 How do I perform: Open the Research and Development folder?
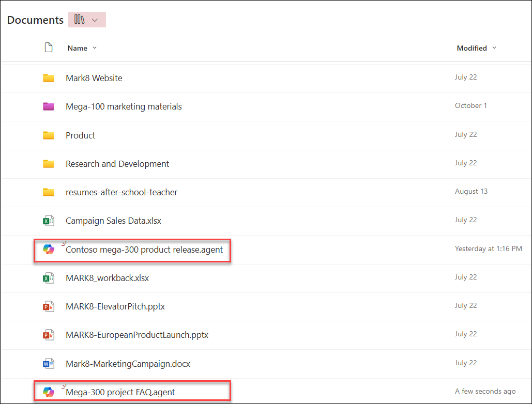pos(117,163)
